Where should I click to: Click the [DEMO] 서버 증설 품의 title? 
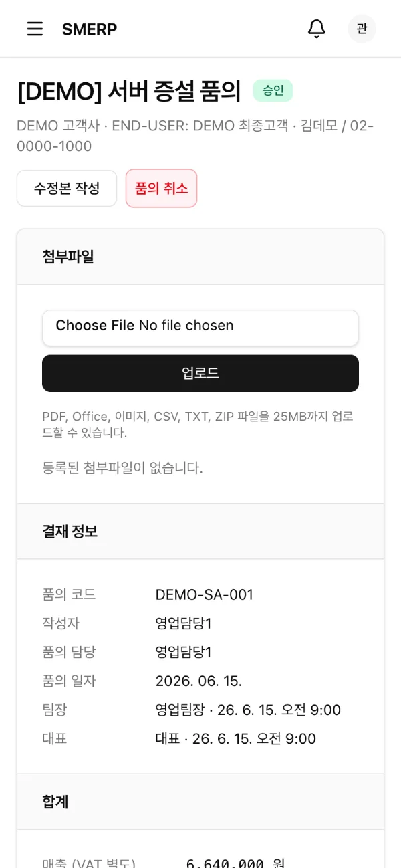129,91
